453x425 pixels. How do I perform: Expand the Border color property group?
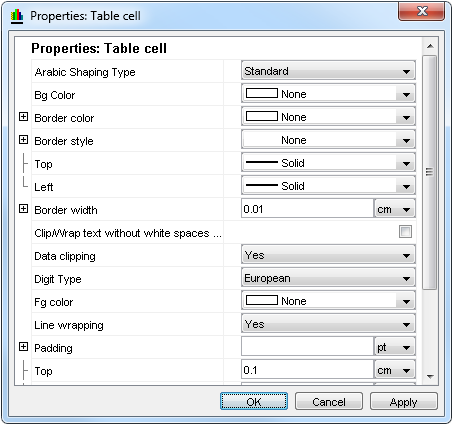pos(23,117)
